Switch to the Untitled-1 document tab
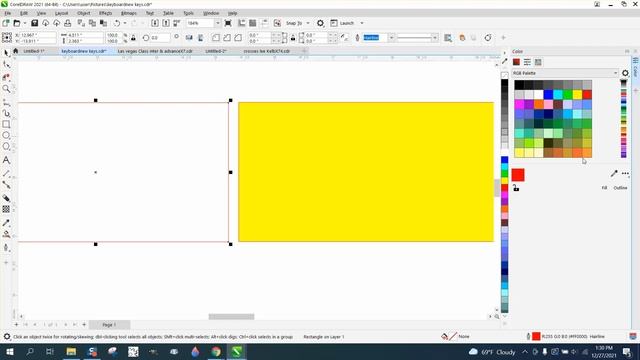 (x=34, y=51)
